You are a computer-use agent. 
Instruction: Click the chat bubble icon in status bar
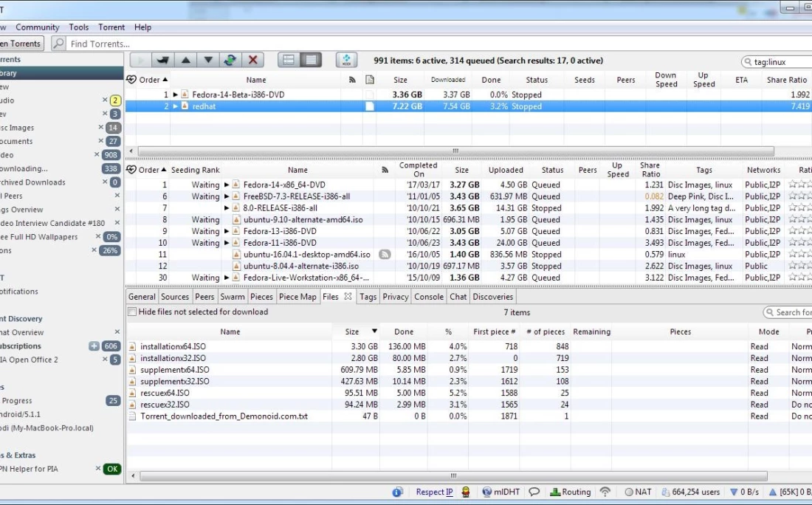(x=534, y=492)
